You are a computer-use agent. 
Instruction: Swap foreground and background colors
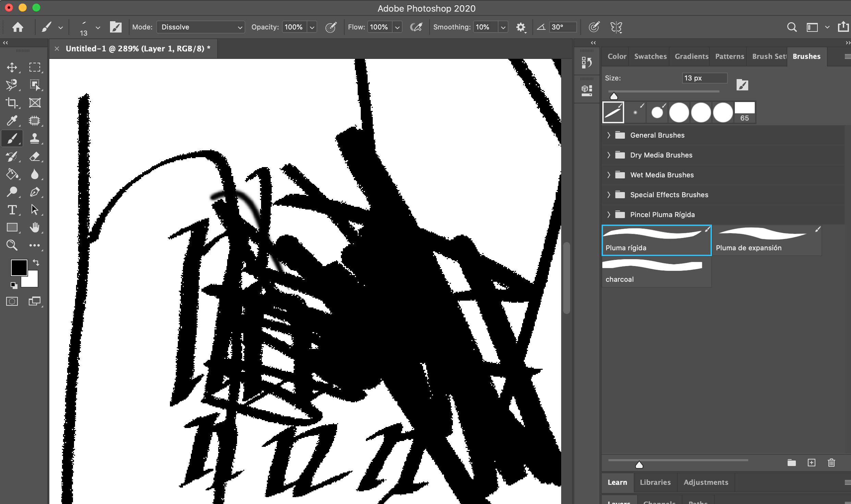tap(36, 263)
